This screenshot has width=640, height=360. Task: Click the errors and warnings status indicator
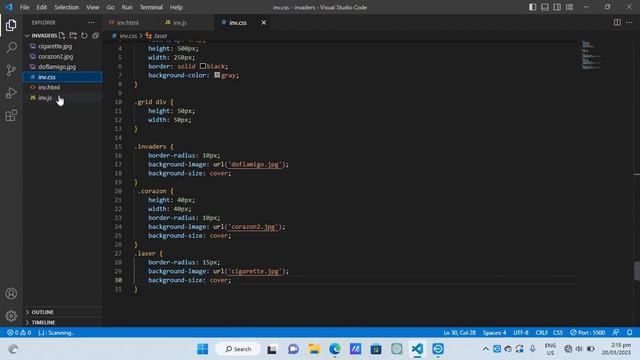19,333
